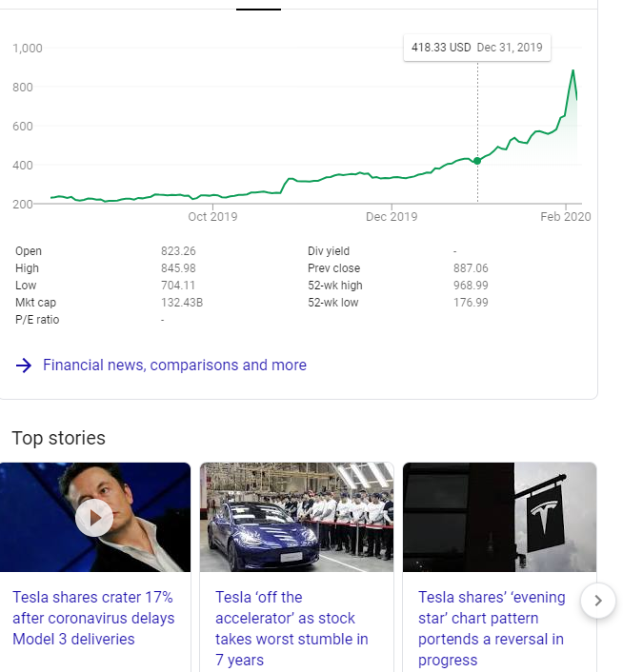Open Tesla 'evening star' chart pattern headline
The width and height of the screenshot is (623, 672).
tap(492, 628)
